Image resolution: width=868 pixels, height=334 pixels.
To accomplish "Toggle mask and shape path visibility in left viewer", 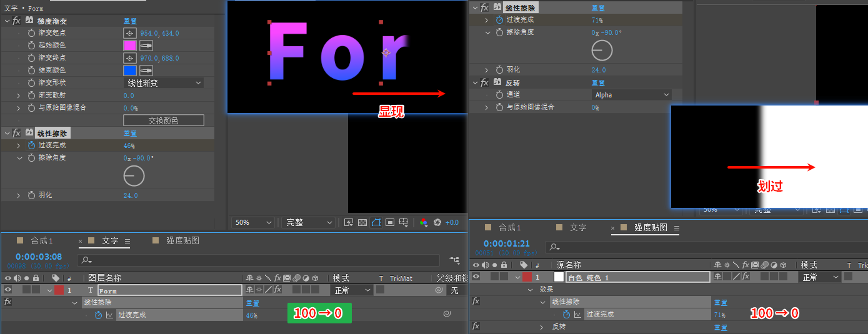I will (376, 222).
